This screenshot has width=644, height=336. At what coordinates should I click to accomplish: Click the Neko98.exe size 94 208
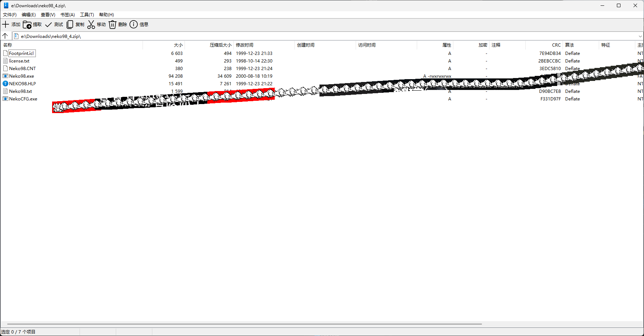pos(175,76)
